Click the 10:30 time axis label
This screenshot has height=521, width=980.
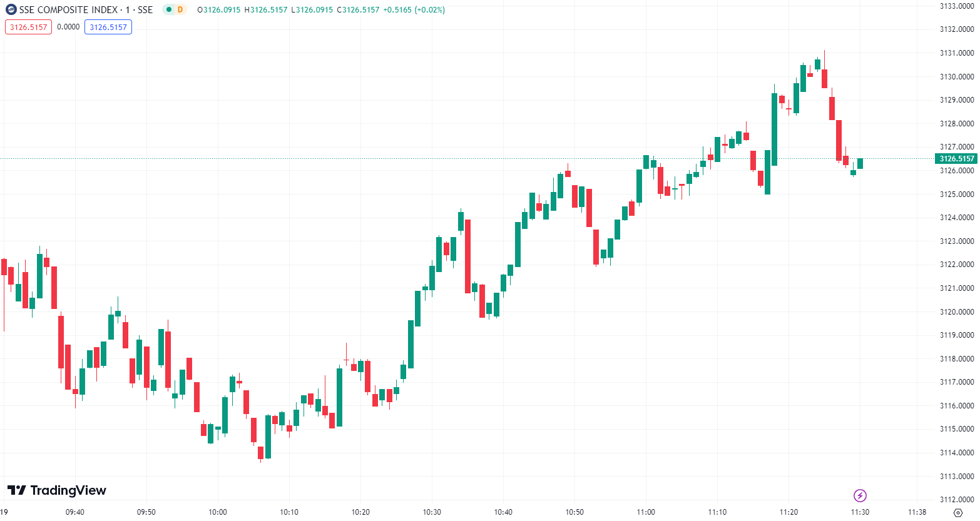pos(432,512)
